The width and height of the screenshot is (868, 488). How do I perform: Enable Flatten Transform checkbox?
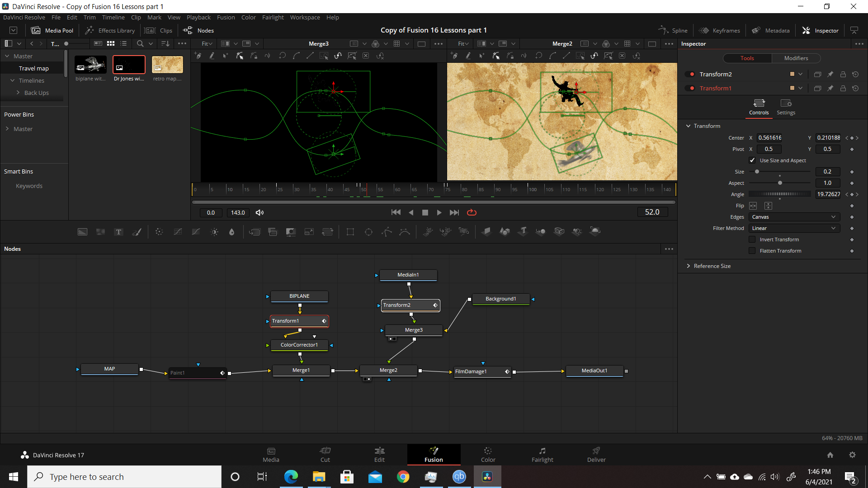(x=752, y=251)
